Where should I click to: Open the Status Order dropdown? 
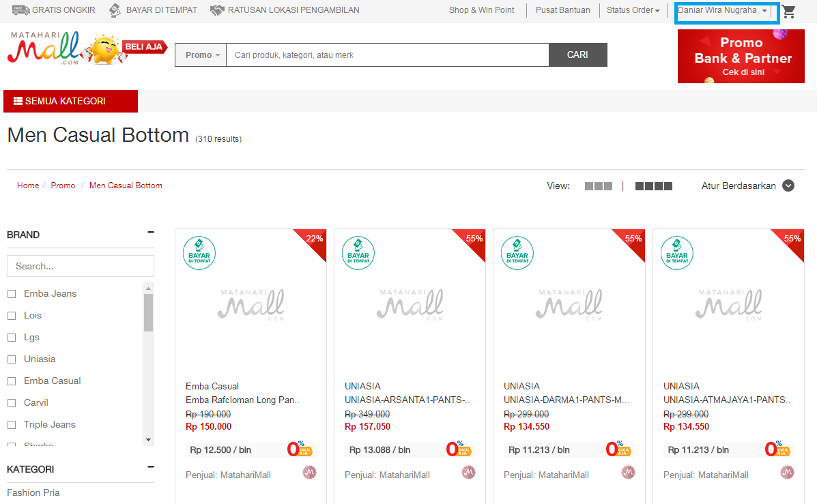pyautogui.click(x=633, y=10)
